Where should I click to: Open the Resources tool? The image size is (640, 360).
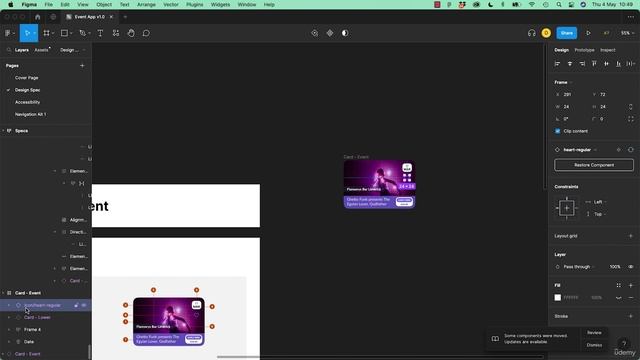click(x=116, y=33)
